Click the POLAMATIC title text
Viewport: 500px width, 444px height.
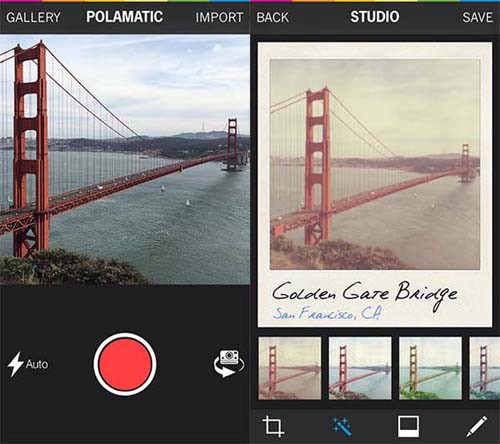pos(125,17)
